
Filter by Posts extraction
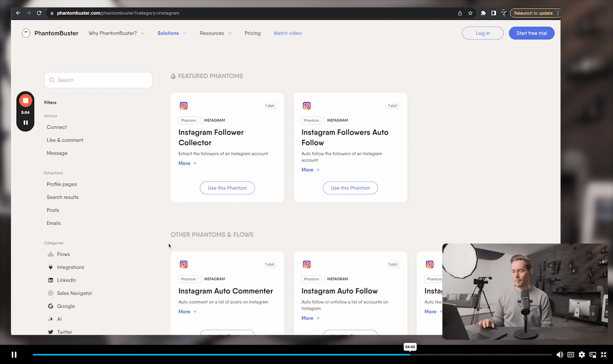pos(53,210)
